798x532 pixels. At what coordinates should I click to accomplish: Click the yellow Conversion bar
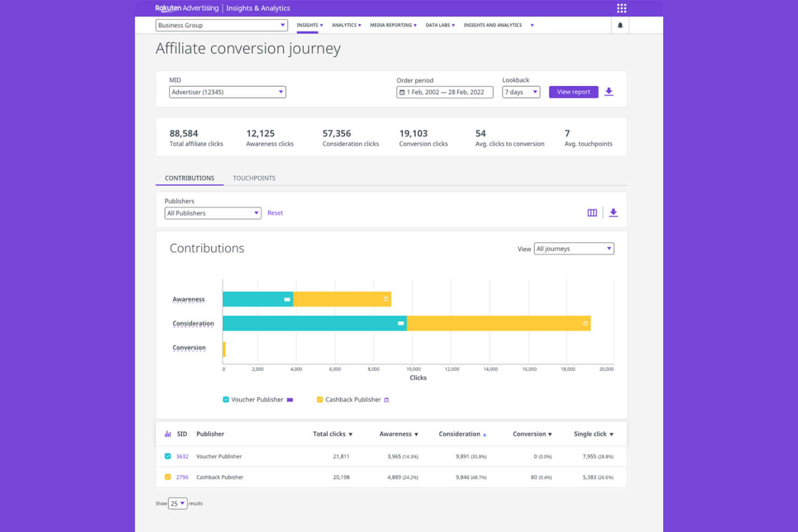(224, 349)
